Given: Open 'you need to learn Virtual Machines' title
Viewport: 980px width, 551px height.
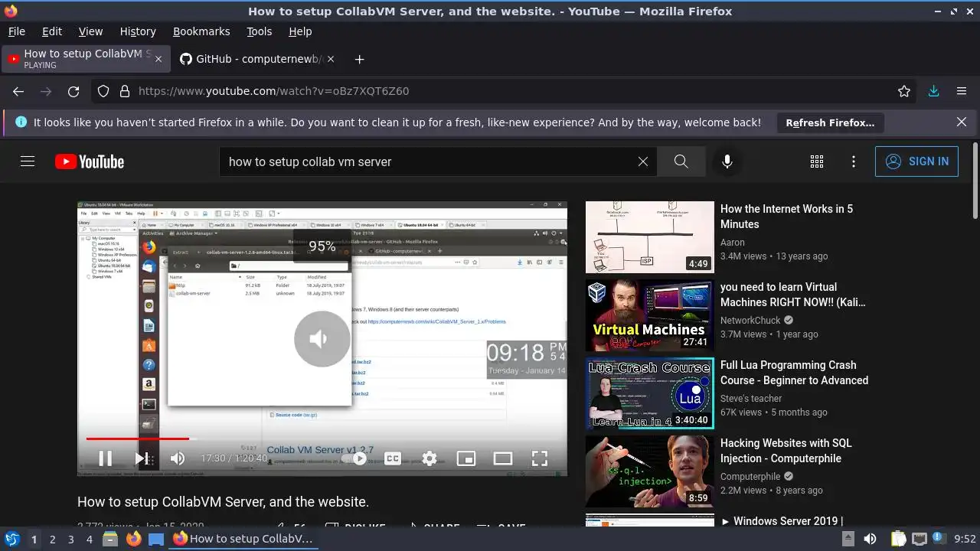Looking at the screenshot, I should pyautogui.click(x=793, y=295).
